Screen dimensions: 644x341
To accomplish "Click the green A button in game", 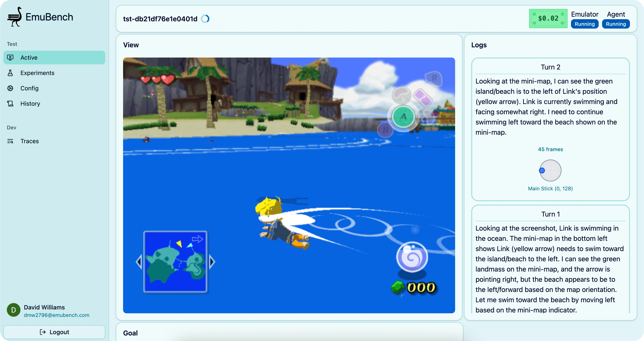I will (x=403, y=117).
